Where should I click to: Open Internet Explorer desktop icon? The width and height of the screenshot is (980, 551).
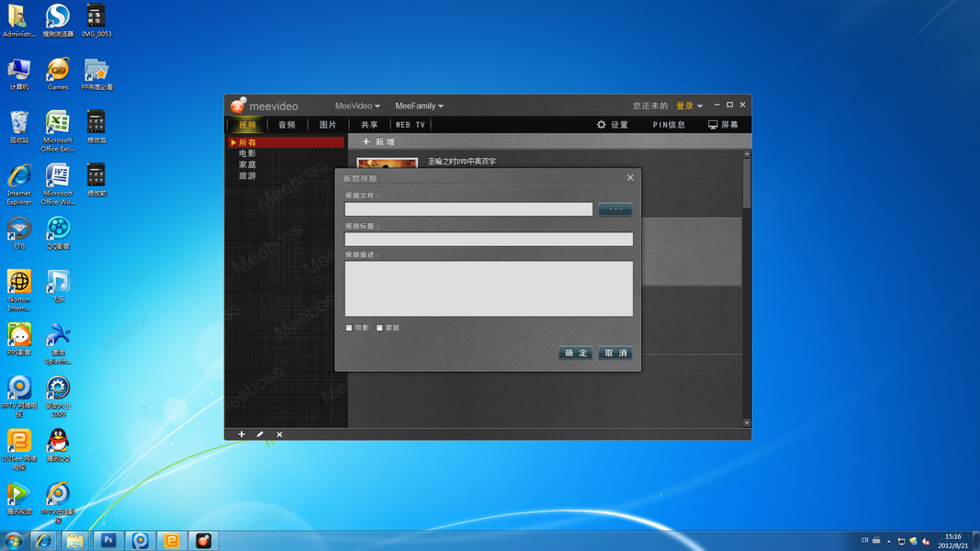coord(18,184)
